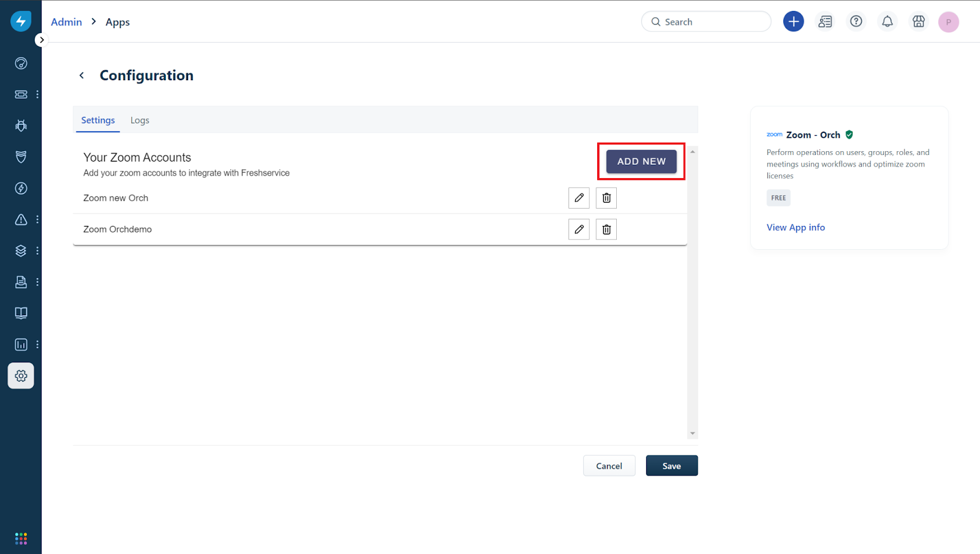Open the Alerts triangle icon in sidebar
Image resolution: width=980 pixels, height=554 pixels.
(21, 219)
